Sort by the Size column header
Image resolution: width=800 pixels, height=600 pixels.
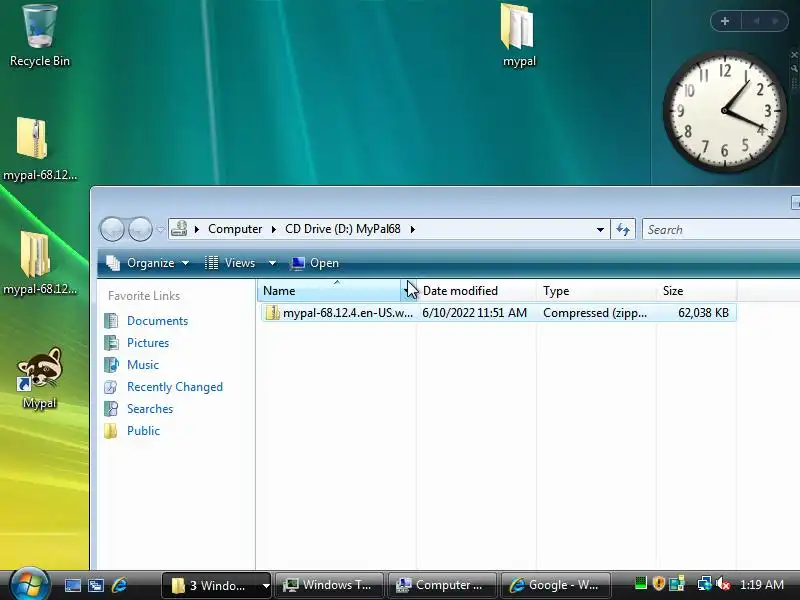697,291
